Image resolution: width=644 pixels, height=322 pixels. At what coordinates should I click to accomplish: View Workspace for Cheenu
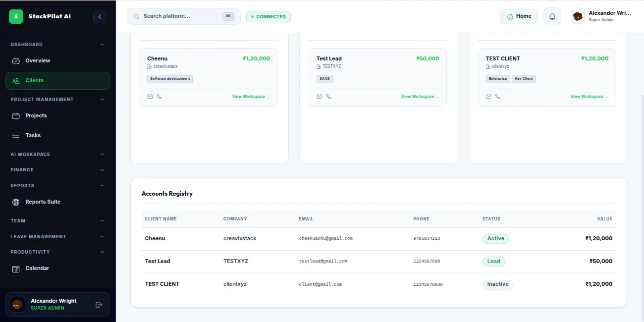251,97
